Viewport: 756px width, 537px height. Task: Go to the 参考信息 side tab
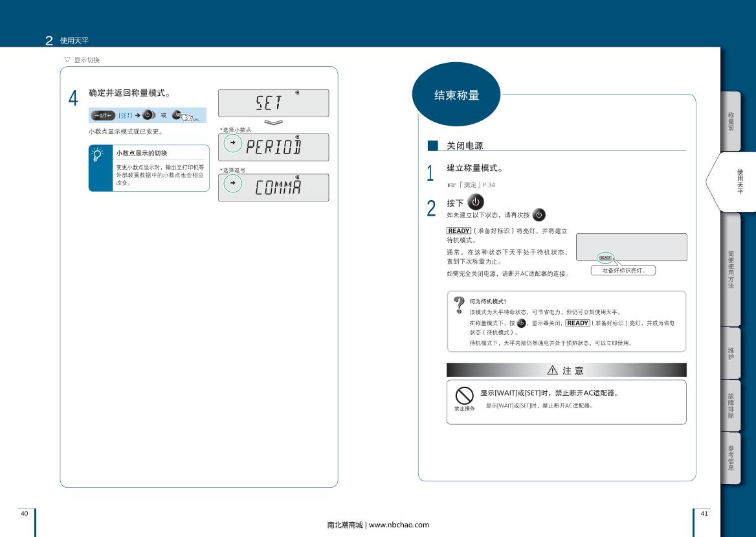pyautogui.click(x=731, y=457)
